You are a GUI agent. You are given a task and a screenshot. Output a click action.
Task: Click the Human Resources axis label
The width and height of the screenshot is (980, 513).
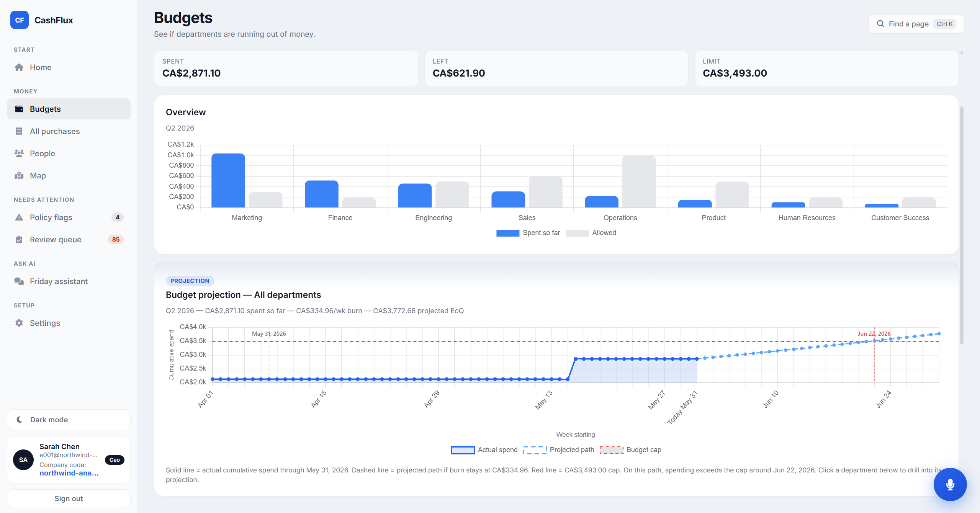(x=807, y=217)
